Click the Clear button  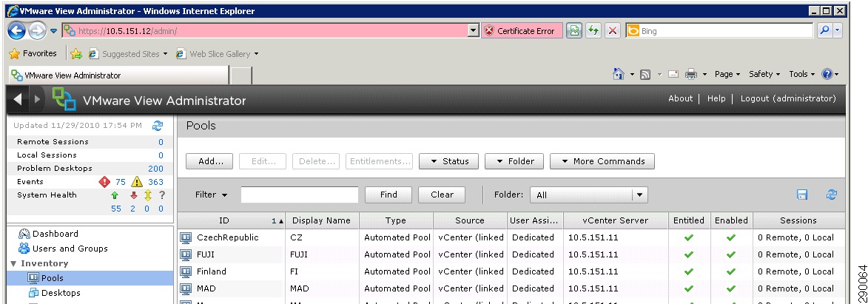442,195
